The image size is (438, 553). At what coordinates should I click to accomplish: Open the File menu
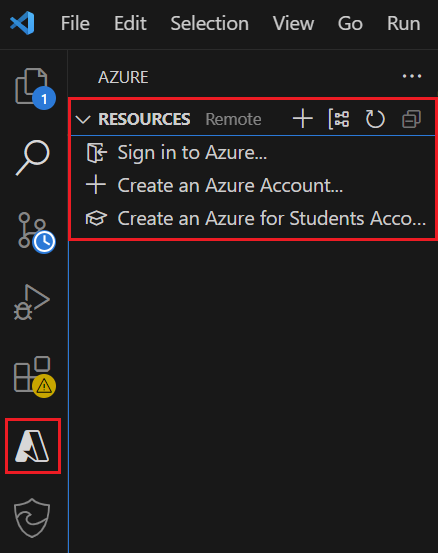coord(75,24)
